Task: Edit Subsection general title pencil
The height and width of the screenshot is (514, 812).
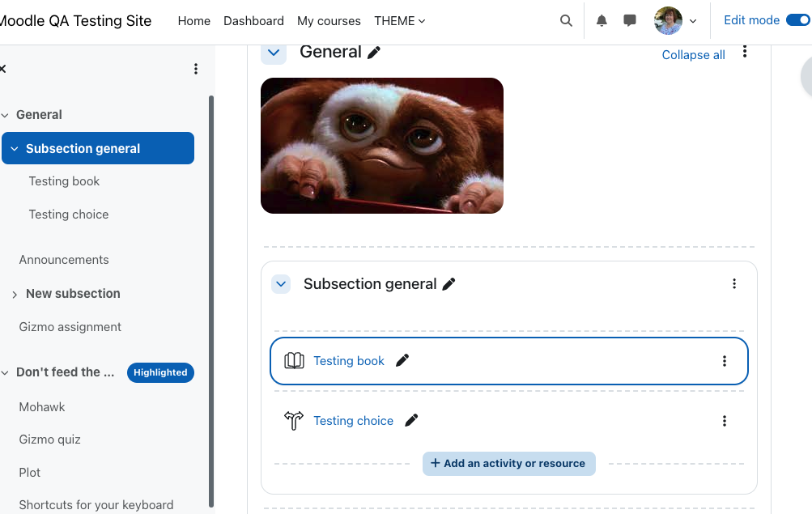Action: [x=449, y=284]
